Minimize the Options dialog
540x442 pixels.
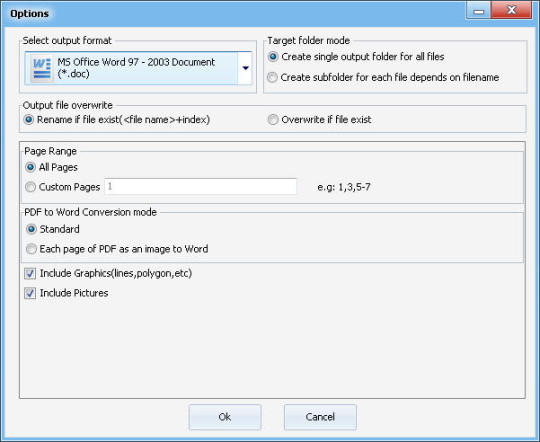[x=478, y=10]
